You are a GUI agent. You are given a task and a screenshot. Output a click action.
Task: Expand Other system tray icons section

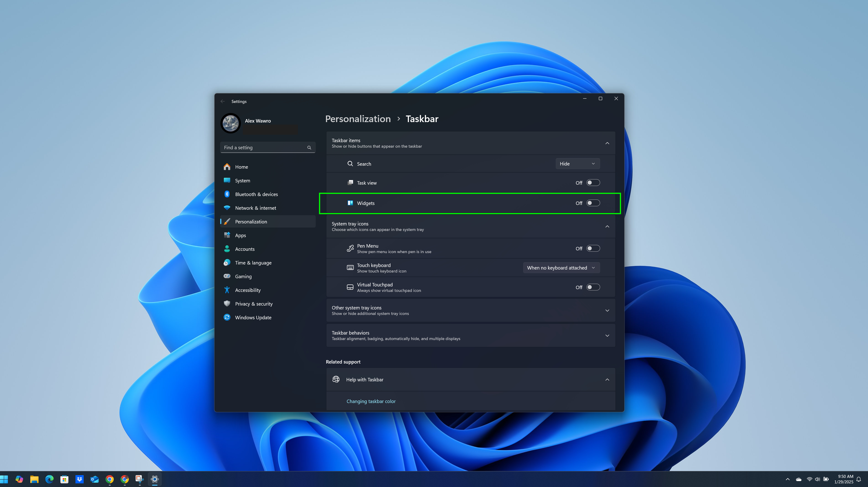[x=607, y=310]
